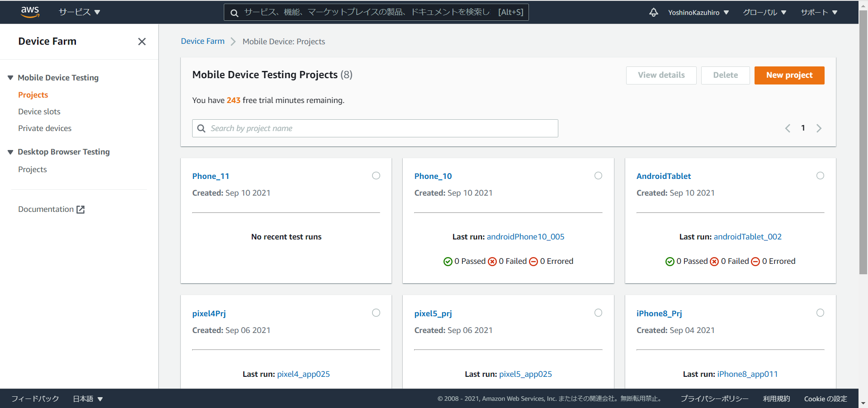
Task: Open the Phone_10 project
Action: tap(433, 176)
